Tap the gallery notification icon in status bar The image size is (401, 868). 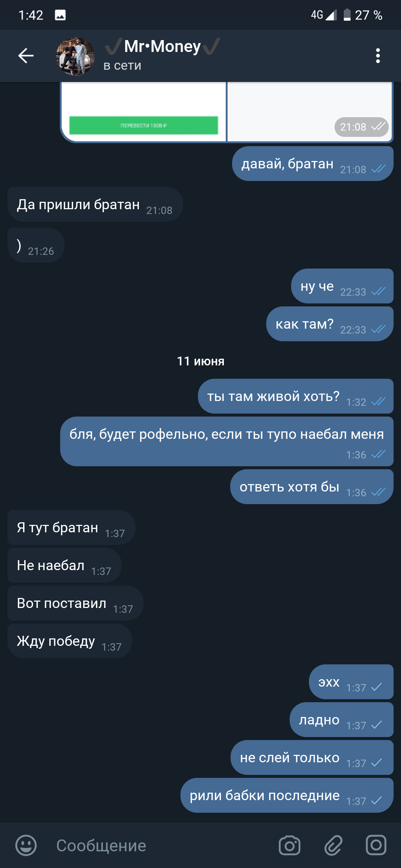coord(60,15)
